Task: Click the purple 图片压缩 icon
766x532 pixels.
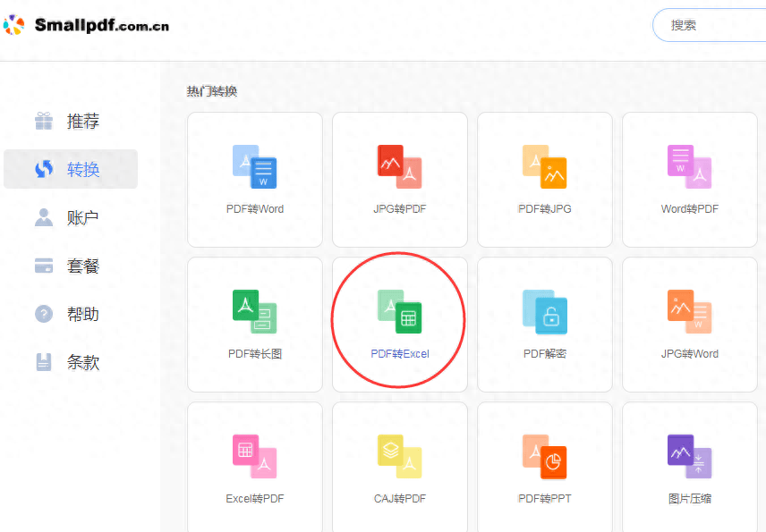Action: [690, 456]
